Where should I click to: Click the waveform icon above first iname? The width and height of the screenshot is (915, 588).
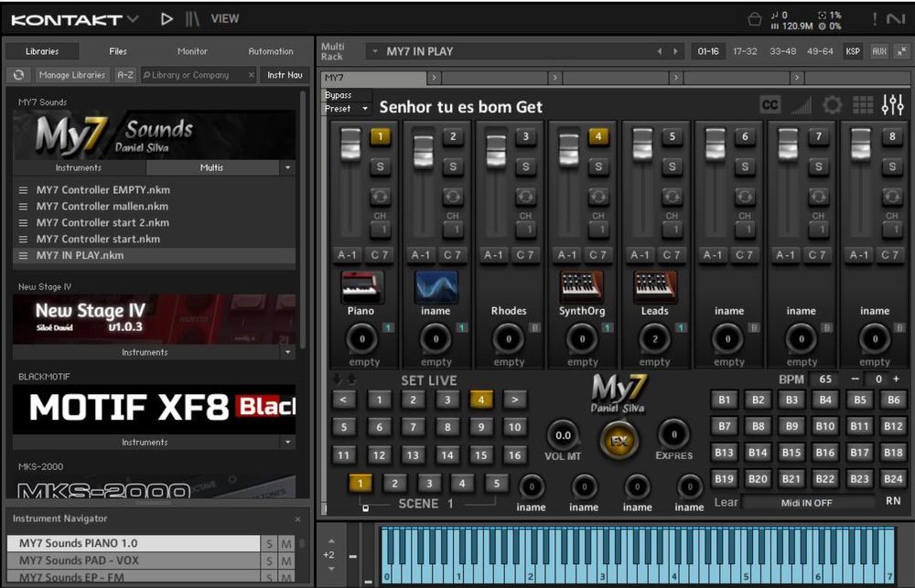(436, 286)
